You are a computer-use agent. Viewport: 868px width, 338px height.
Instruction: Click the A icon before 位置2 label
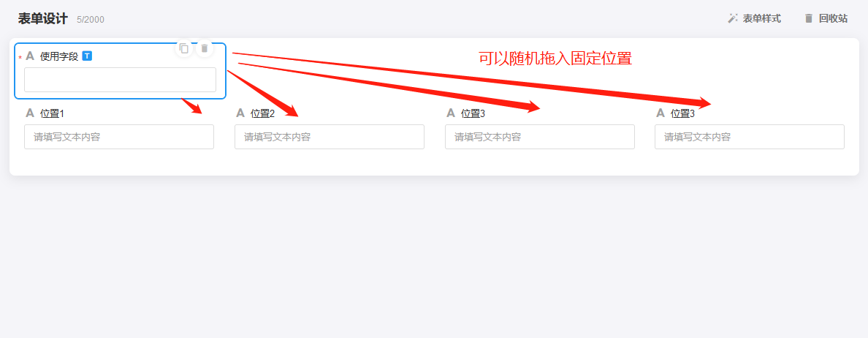(240, 113)
